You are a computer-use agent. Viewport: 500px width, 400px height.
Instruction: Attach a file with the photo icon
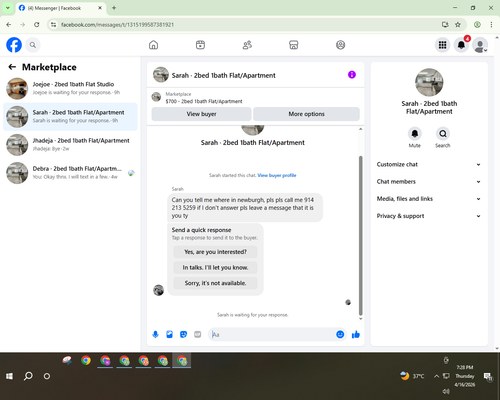(x=169, y=334)
